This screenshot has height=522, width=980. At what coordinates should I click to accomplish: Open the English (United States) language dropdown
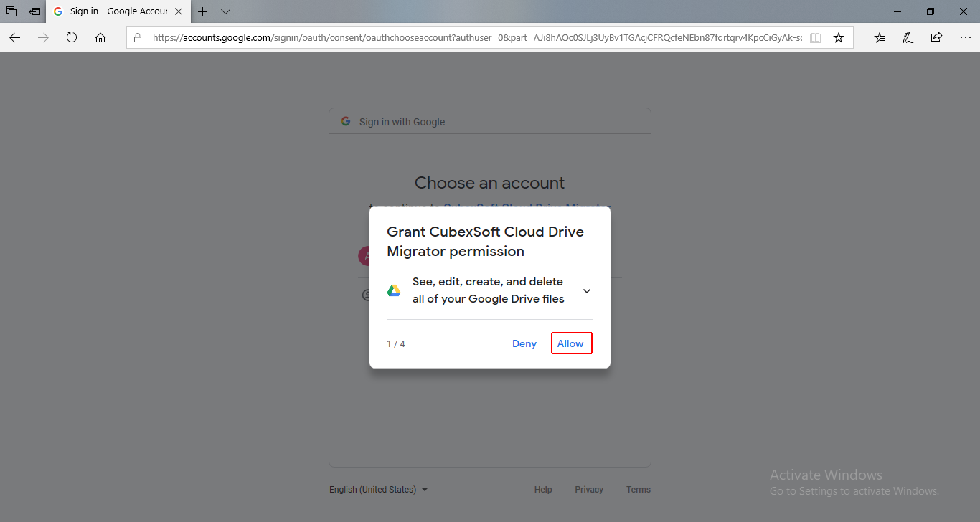click(x=378, y=490)
